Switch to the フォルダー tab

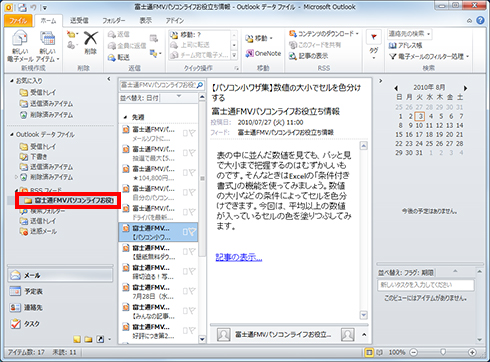point(114,21)
